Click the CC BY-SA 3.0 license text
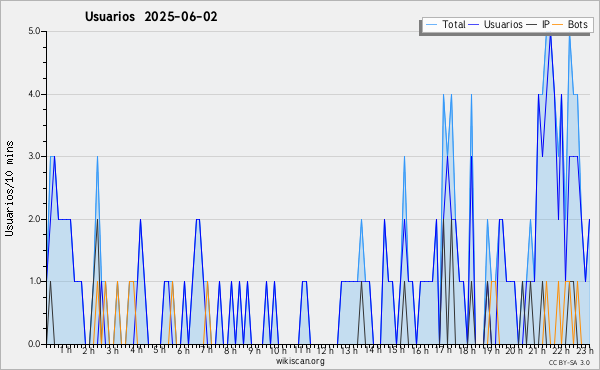Screen dimensions: 600x370 tap(569, 363)
